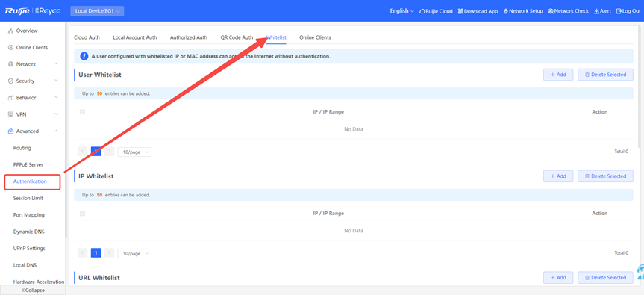Image resolution: width=644 pixels, height=295 pixels.
Task: Open the Ruijie Cloud link
Action: [x=437, y=11]
